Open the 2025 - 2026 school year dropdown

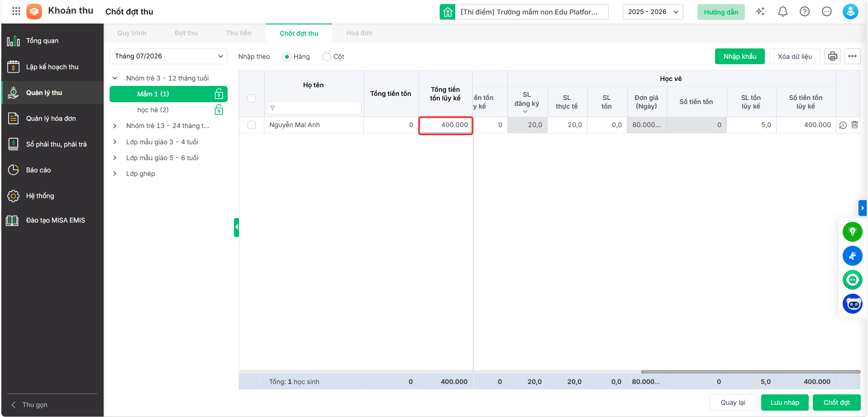coord(653,12)
